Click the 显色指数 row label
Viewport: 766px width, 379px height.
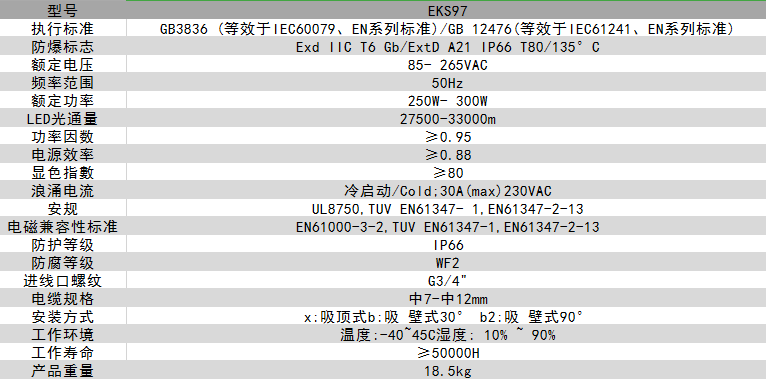pyautogui.click(x=63, y=173)
